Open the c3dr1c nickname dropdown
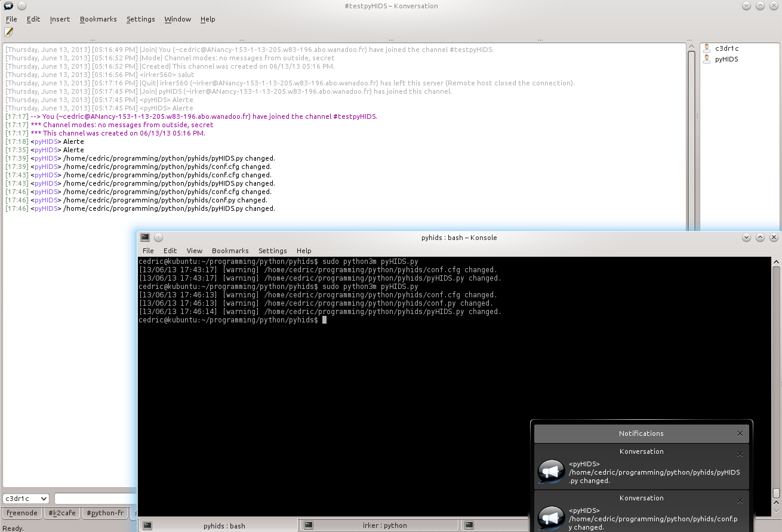 pyautogui.click(x=26, y=499)
